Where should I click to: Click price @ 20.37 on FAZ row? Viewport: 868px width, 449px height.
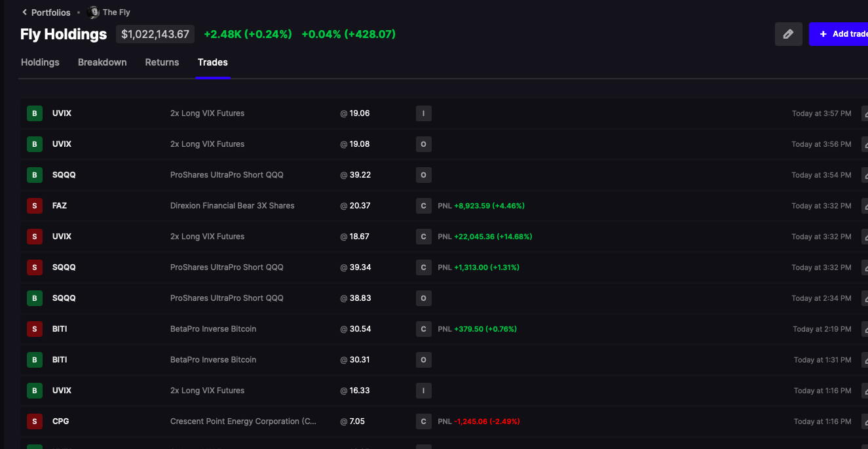click(355, 206)
